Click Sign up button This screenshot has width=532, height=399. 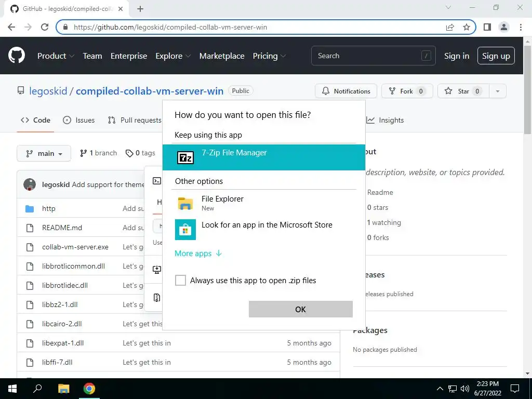coord(496,56)
